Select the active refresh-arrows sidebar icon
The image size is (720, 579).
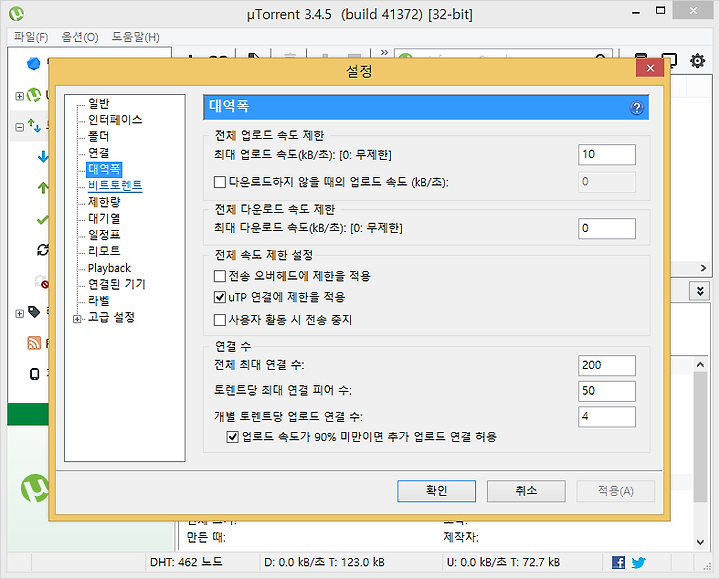43,250
